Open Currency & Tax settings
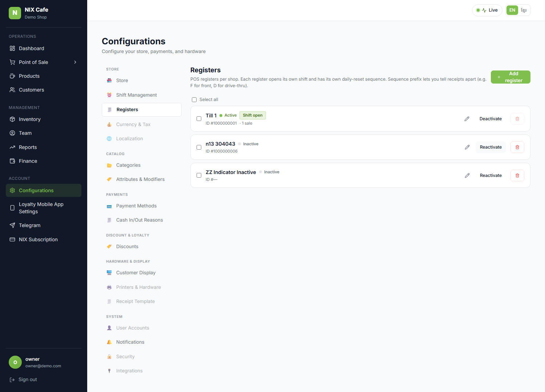The width and height of the screenshot is (545, 392). click(x=142, y=124)
